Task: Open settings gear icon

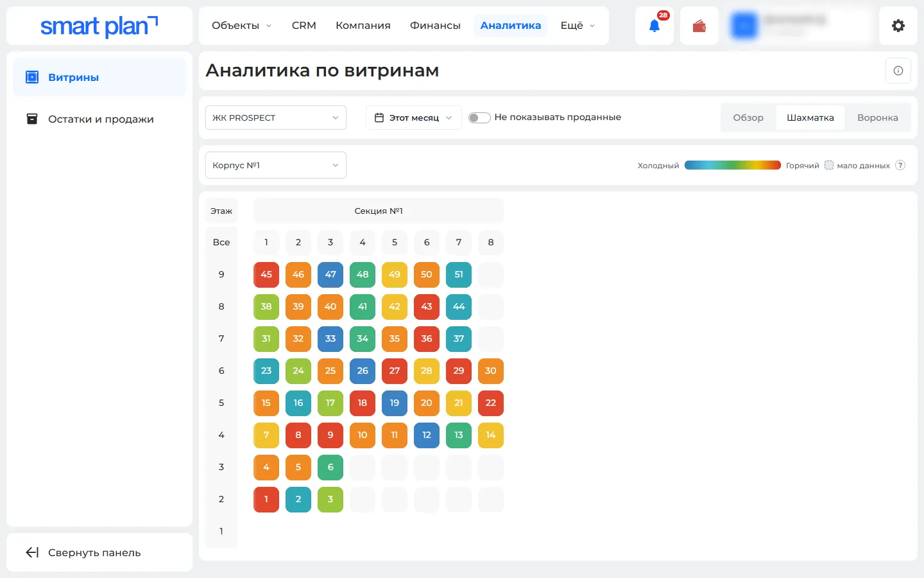Action: [x=898, y=26]
